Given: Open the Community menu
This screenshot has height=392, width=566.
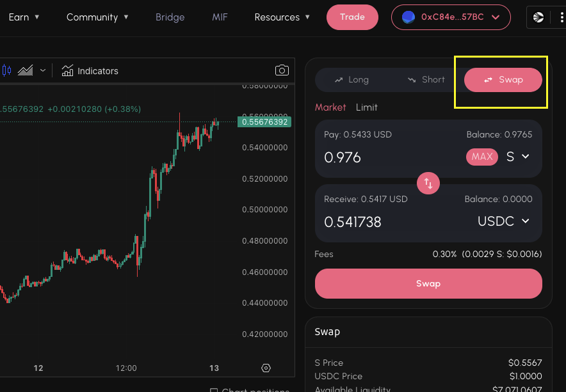Looking at the screenshot, I should (97, 17).
